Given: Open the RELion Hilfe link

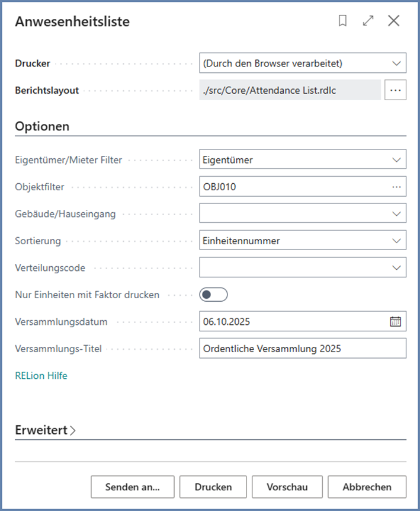Looking at the screenshot, I should pos(41,376).
